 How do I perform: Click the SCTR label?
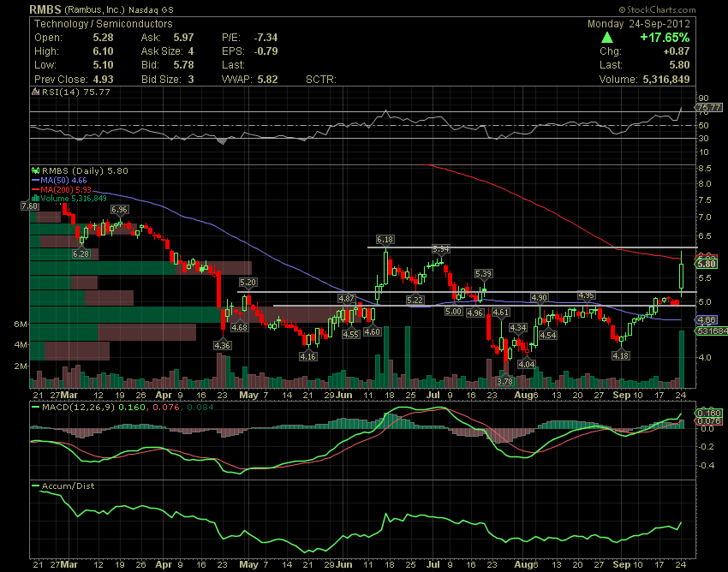point(321,80)
